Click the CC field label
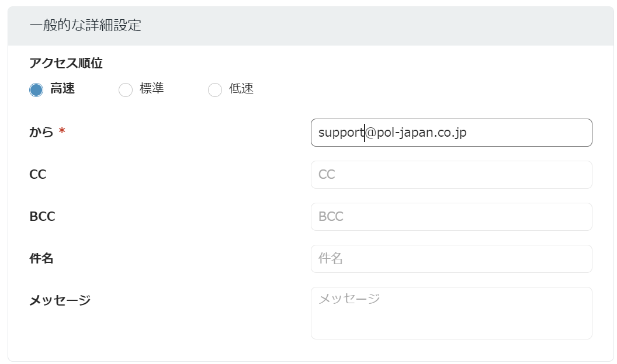This screenshot has width=617, height=364. 38,174
